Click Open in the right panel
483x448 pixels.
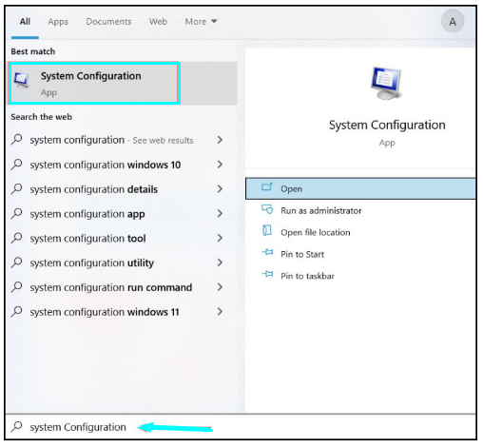[360, 188]
